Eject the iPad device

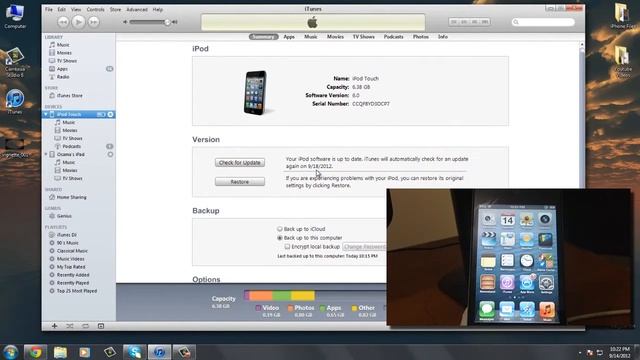tap(110, 154)
